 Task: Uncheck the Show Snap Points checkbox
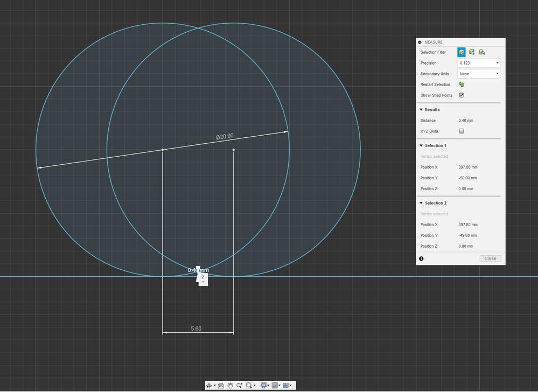(x=462, y=95)
